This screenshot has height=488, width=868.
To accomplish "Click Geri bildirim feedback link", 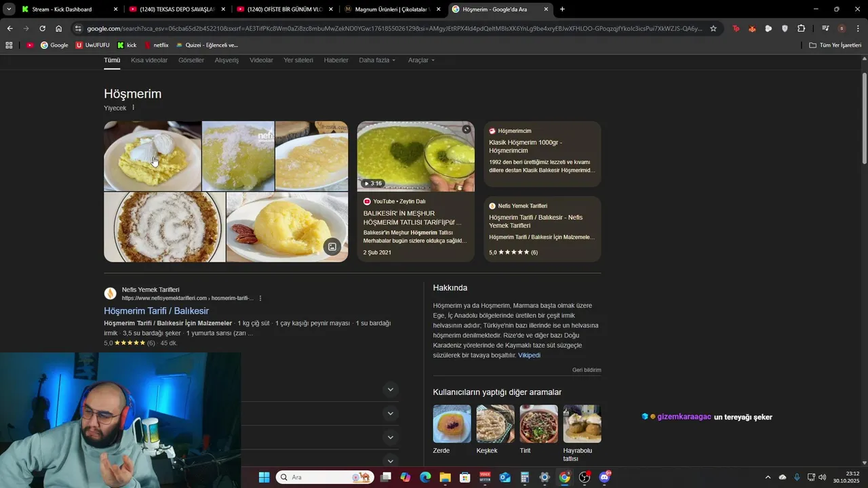I will click(x=587, y=370).
